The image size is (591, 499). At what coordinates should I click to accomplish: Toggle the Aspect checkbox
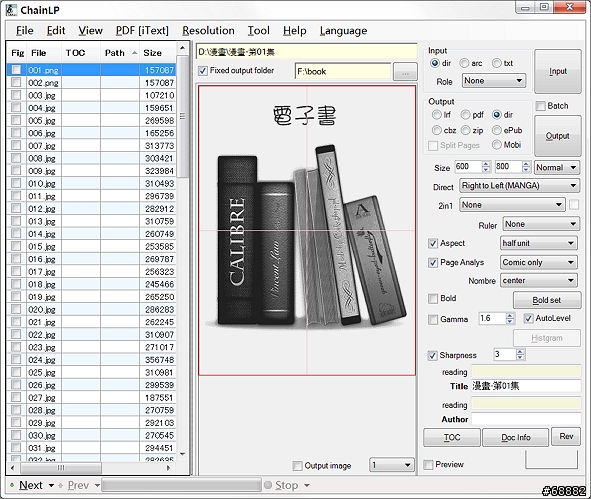(433, 243)
